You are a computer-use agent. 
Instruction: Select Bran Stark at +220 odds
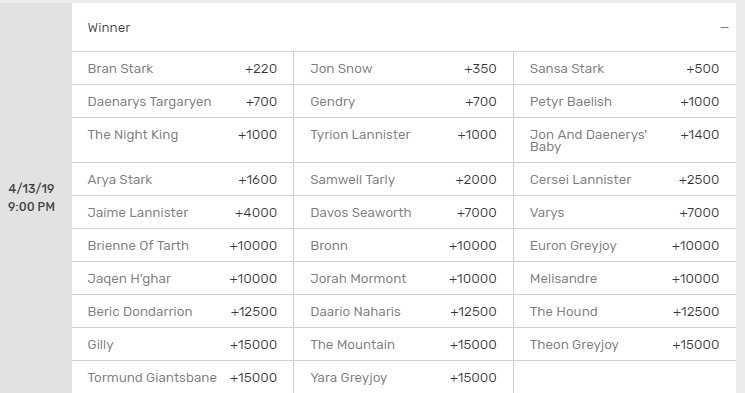pos(182,68)
